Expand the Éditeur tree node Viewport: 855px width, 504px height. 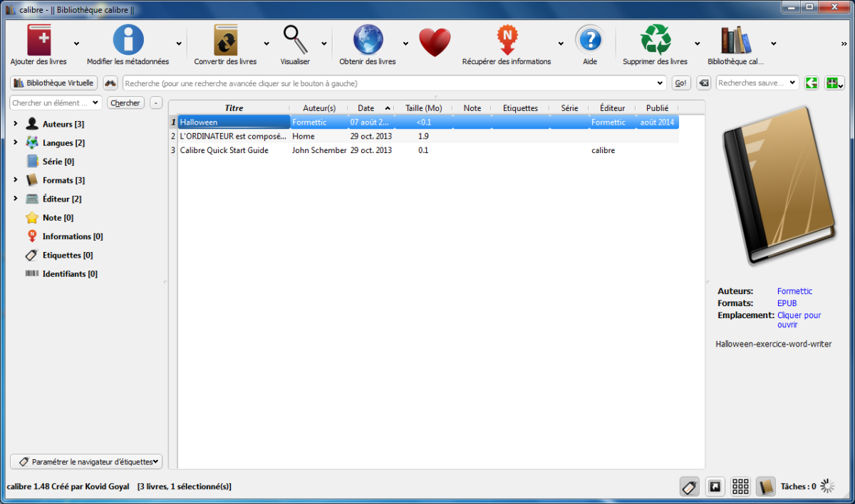(x=16, y=199)
